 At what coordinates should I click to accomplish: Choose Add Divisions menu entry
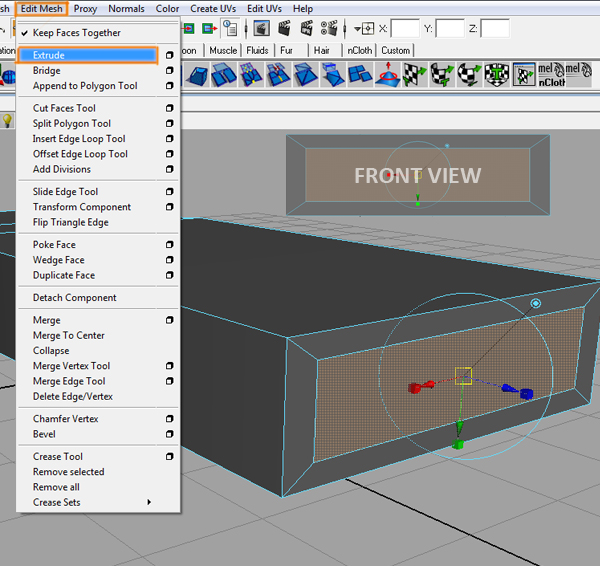[62, 169]
